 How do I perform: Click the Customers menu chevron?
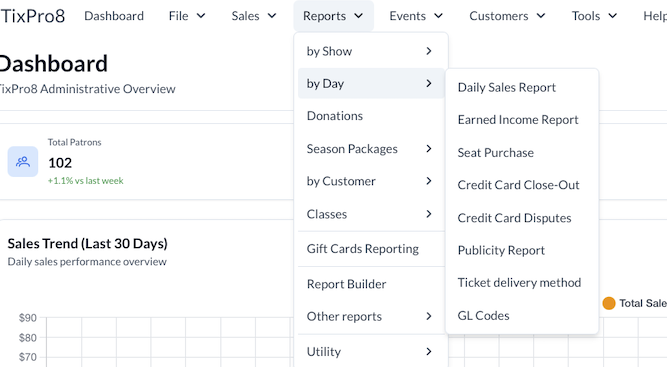(541, 16)
